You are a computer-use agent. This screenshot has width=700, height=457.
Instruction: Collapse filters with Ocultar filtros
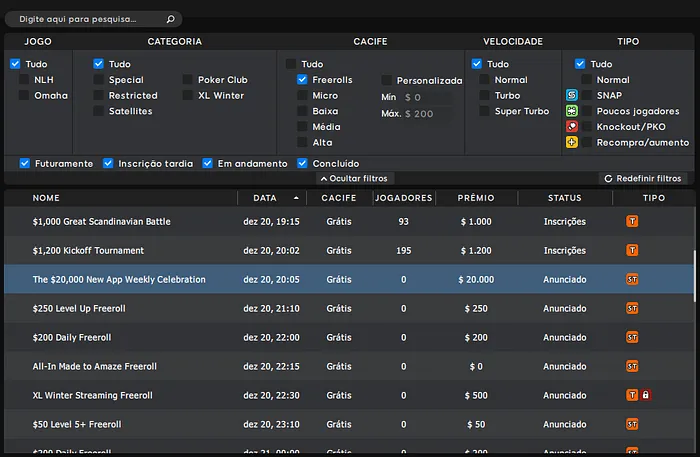pos(354,179)
